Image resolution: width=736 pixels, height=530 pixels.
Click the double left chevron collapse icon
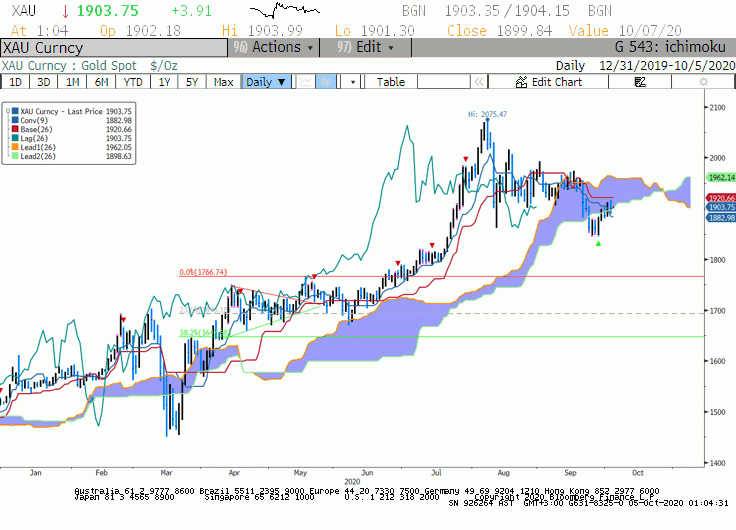point(479,82)
